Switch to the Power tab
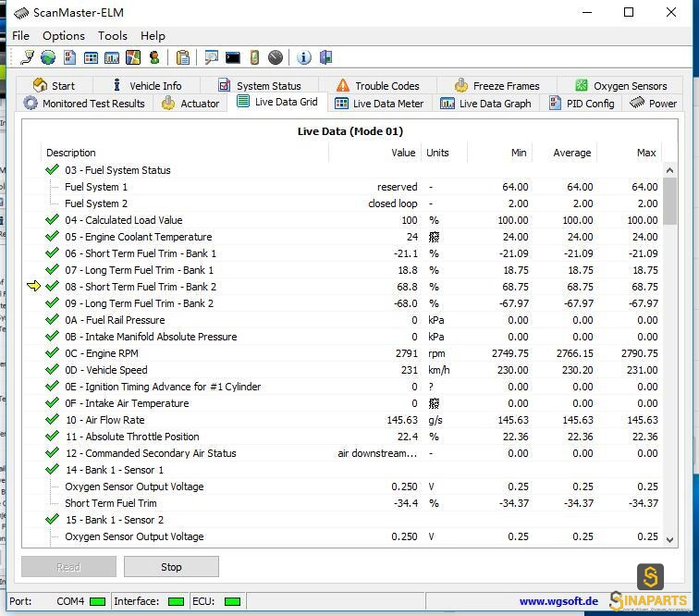Image resolution: width=699 pixels, height=616 pixels. 653,104
